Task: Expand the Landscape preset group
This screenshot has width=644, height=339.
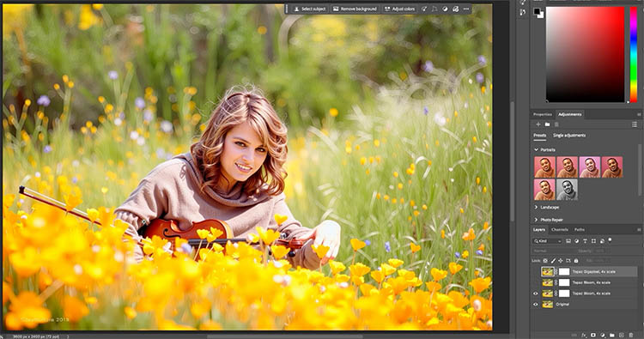Action: pyautogui.click(x=536, y=207)
